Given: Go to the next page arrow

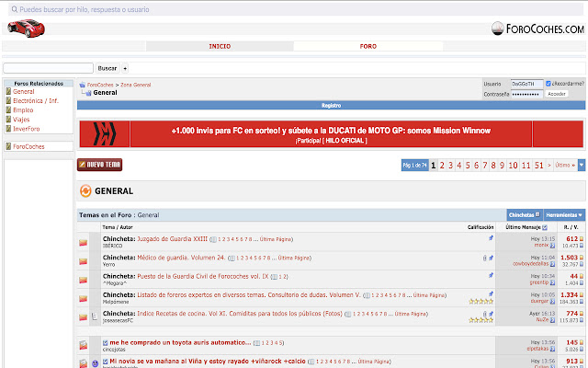Looking at the screenshot, I should [x=549, y=166].
